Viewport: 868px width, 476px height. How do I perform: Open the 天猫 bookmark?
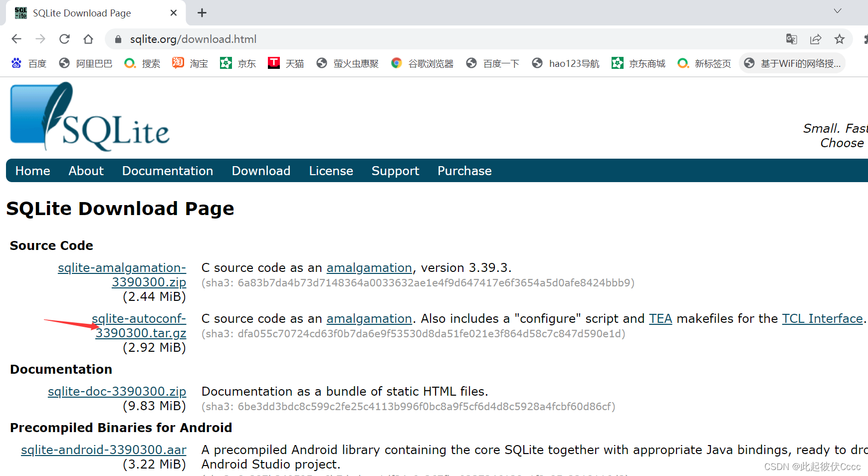(286, 63)
